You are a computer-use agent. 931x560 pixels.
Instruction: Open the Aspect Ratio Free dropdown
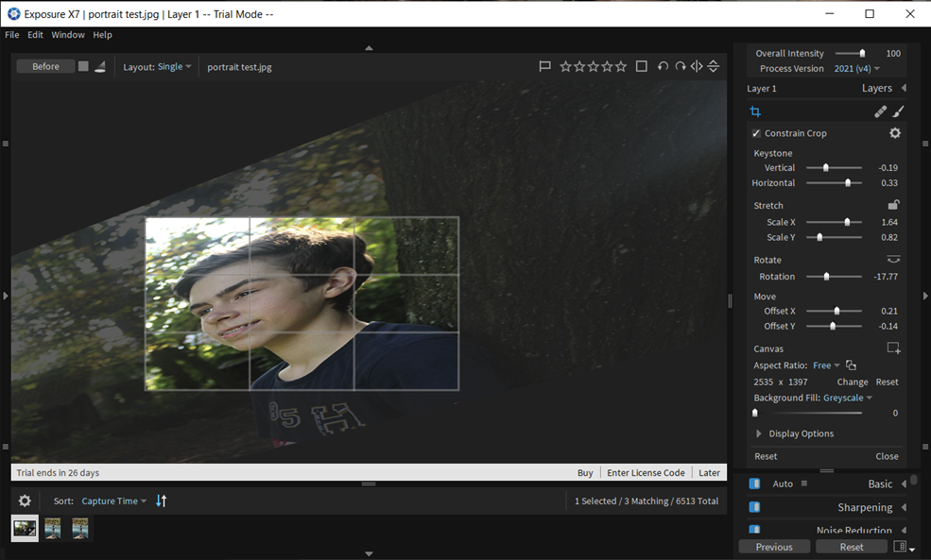click(x=826, y=365)
